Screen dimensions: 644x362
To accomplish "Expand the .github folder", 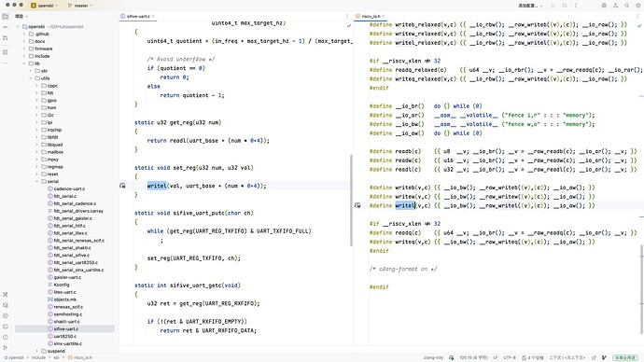I will tap(24, 35).
